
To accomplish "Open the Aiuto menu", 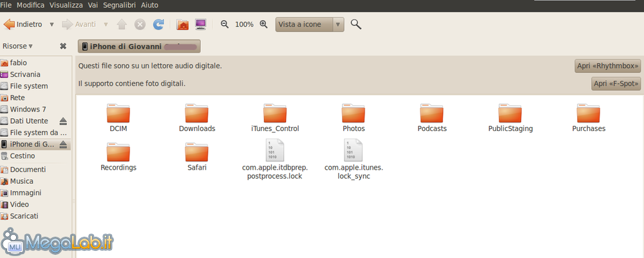I will click(x=149, y=5).
